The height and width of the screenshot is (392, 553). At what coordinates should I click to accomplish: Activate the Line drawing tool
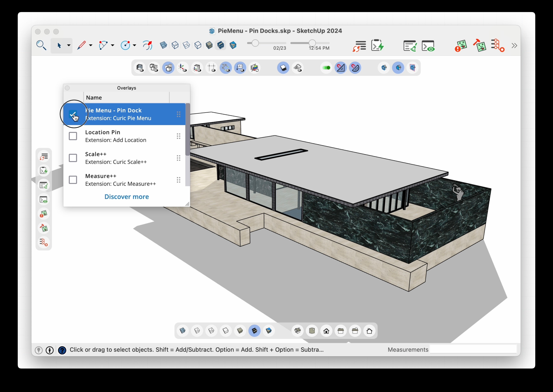pyautogui.click(x=82, y=45)
